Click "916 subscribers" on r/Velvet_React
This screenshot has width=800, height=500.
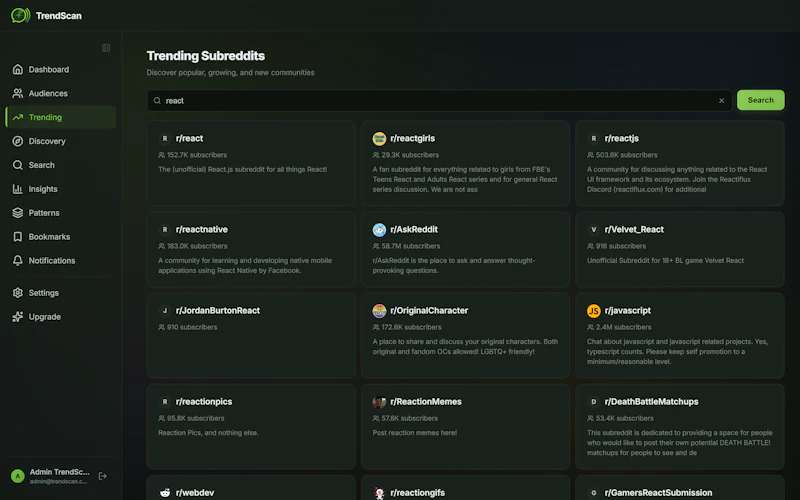point(620,246)
